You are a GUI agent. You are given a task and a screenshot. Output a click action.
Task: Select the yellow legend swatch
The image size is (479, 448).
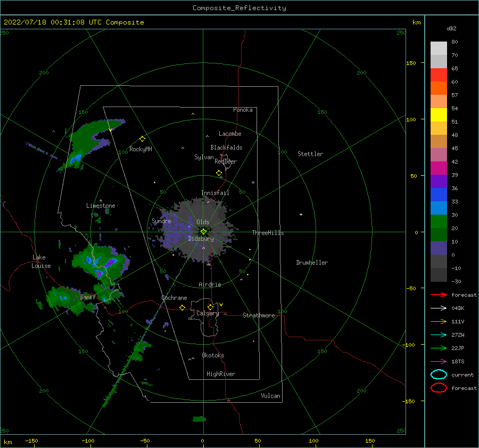439,115
